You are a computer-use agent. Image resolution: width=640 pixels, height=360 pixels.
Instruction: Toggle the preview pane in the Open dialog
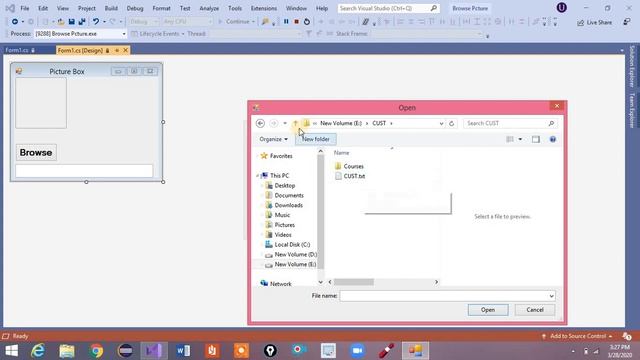coord(536,140)
